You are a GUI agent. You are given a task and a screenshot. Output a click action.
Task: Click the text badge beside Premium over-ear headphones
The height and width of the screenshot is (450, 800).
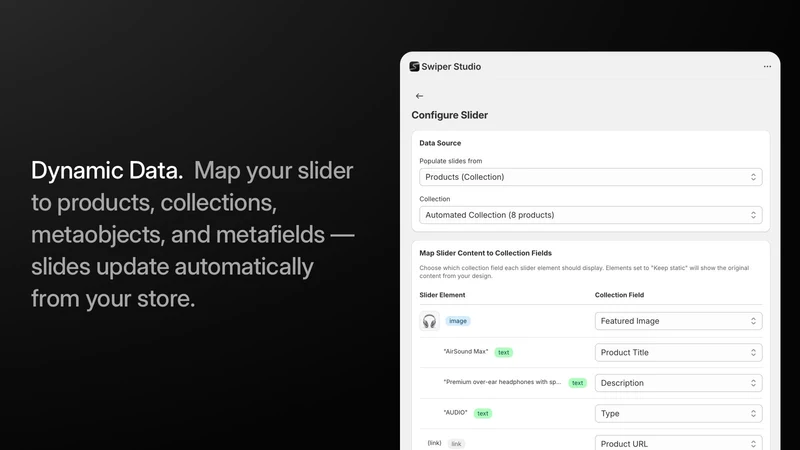tap(578, 383)
